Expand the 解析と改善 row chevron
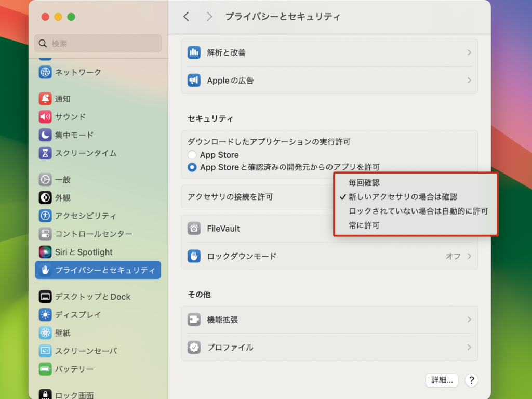 coord(469,52)
